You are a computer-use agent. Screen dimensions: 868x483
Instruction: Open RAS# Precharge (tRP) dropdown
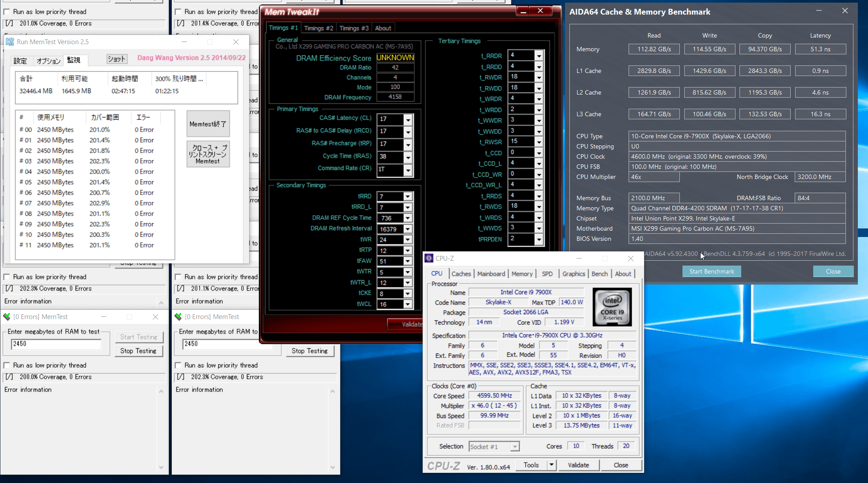click(x=408, y=145)
